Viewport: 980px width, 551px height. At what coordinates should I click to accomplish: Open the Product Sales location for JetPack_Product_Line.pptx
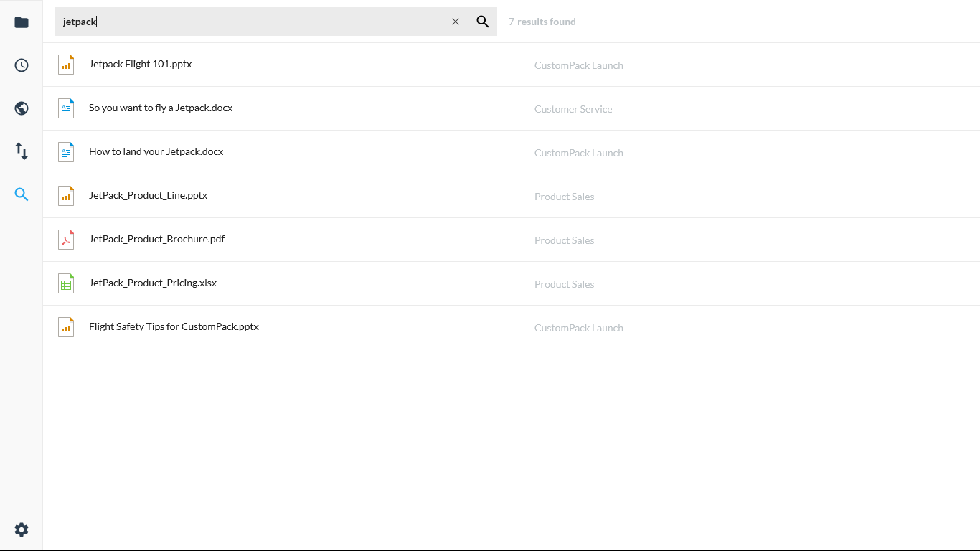click(x=564, y=196)
